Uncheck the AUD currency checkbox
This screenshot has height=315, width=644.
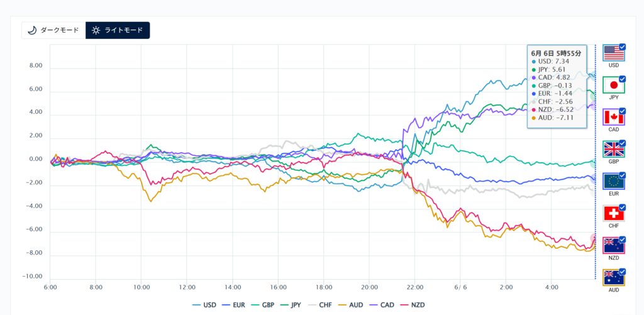tap(622, 271)
